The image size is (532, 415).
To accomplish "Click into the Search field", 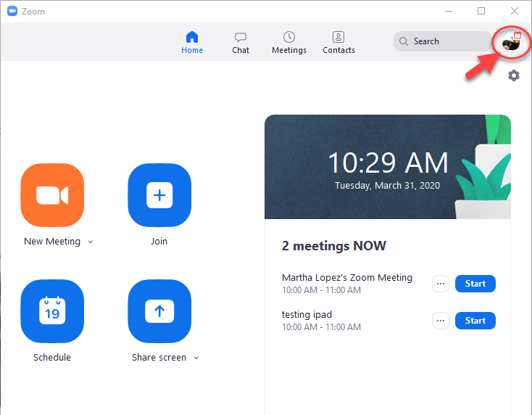I will coord(442,41).
